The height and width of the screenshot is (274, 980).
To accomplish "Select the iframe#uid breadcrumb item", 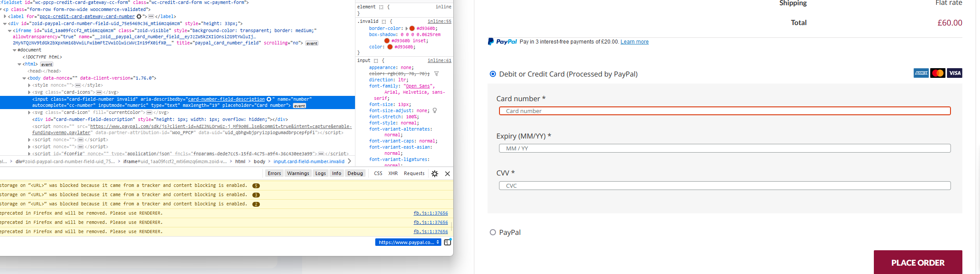I will [175, 161].
